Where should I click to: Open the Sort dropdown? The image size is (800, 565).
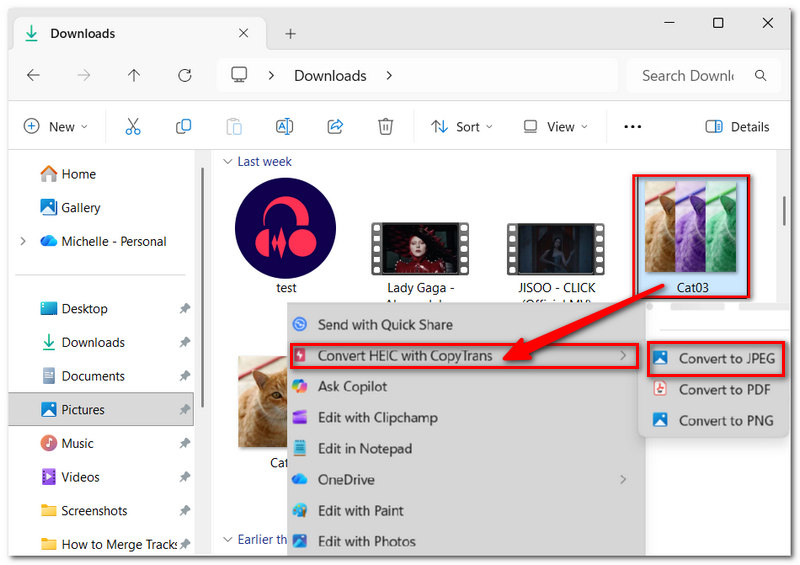462,127
